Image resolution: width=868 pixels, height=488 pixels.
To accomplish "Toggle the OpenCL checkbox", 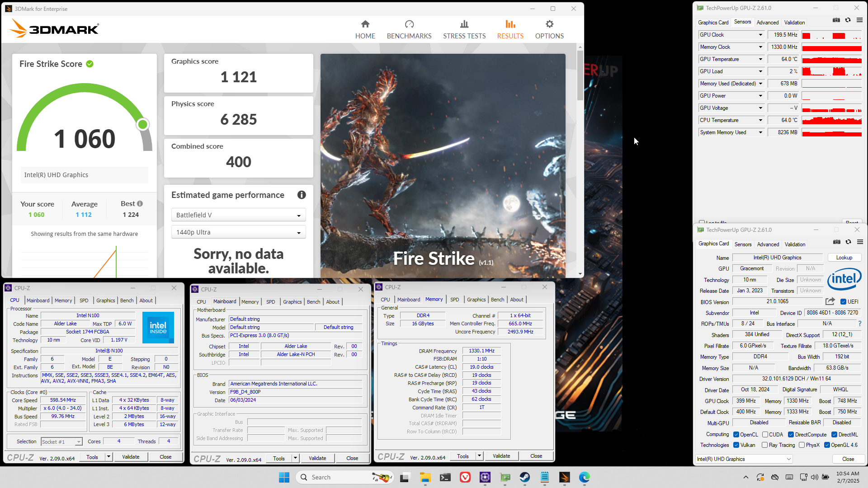I will coord(736,435).
